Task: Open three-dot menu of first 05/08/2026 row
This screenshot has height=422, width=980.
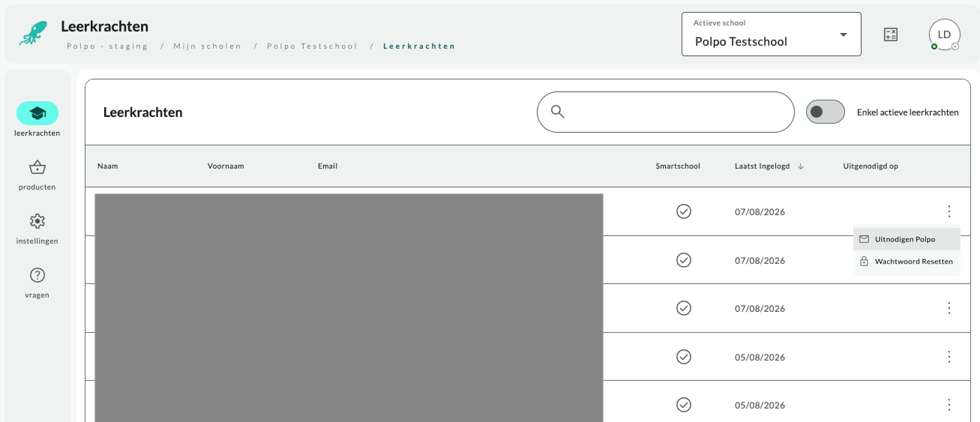Action: click(949, 357)
